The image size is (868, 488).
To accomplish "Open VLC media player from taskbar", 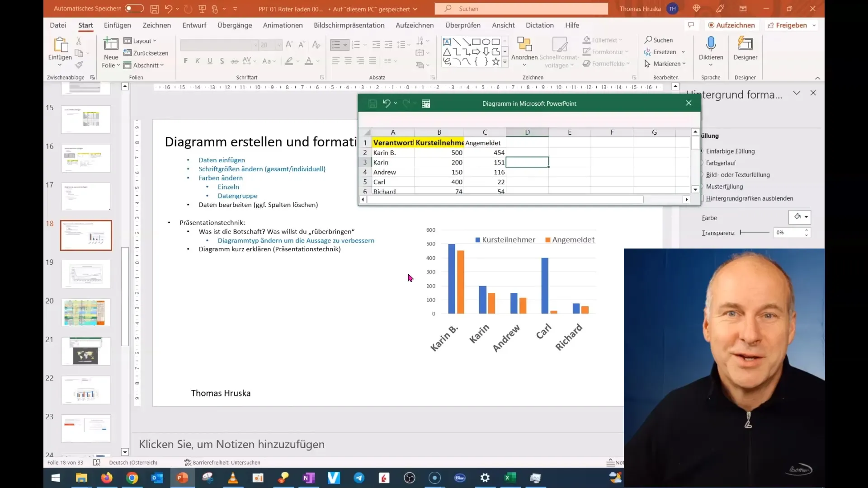I will pyautogui.click(x=233, y=478).
